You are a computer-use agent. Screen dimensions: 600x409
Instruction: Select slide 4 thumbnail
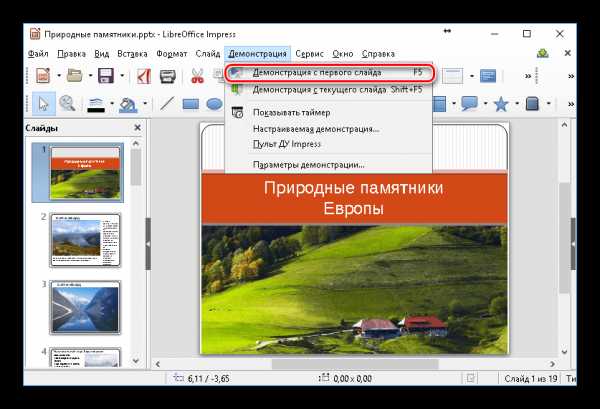point(85,357)
